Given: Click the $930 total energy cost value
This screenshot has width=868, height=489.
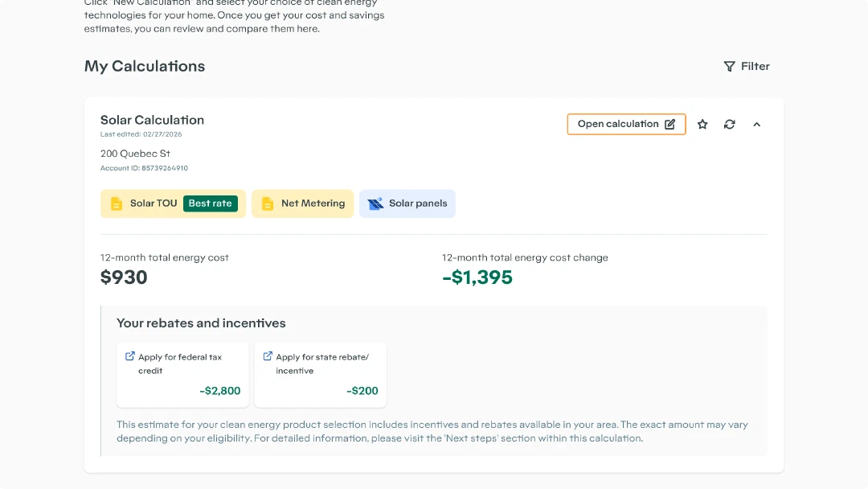Looking at the screenshot, I should coord(124,277).
